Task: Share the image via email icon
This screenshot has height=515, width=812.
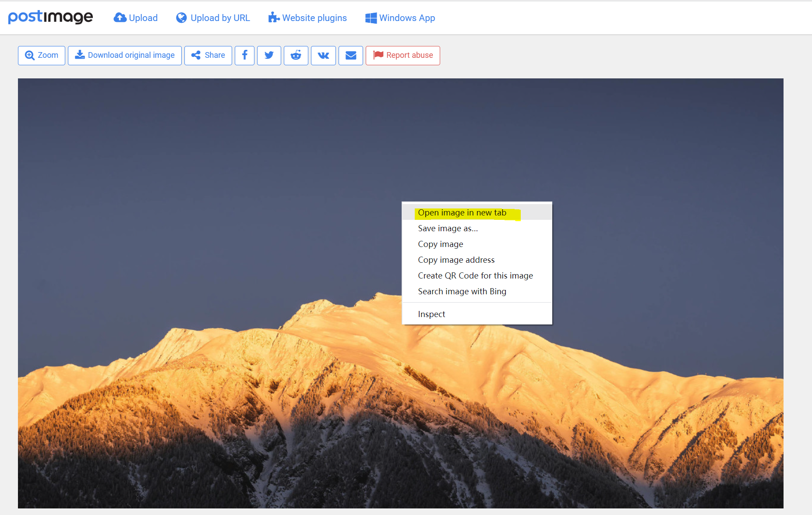Action: 351,56
